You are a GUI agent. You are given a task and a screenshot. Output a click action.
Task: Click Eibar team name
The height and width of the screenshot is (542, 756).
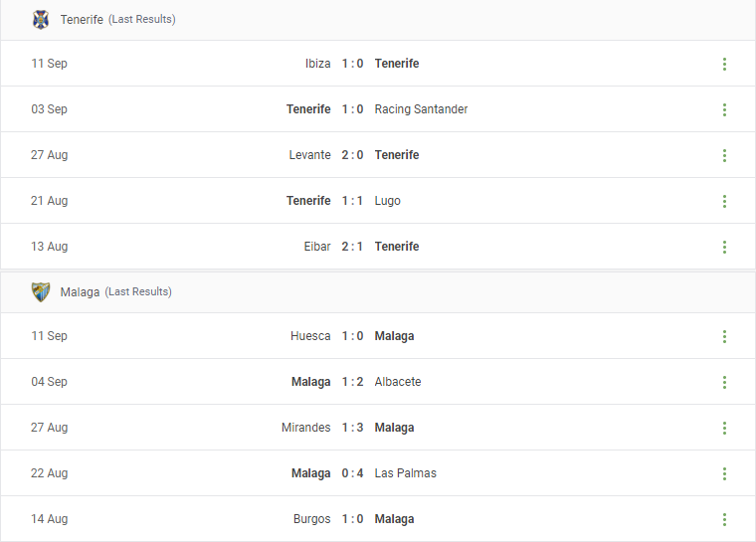click(317, 247)
